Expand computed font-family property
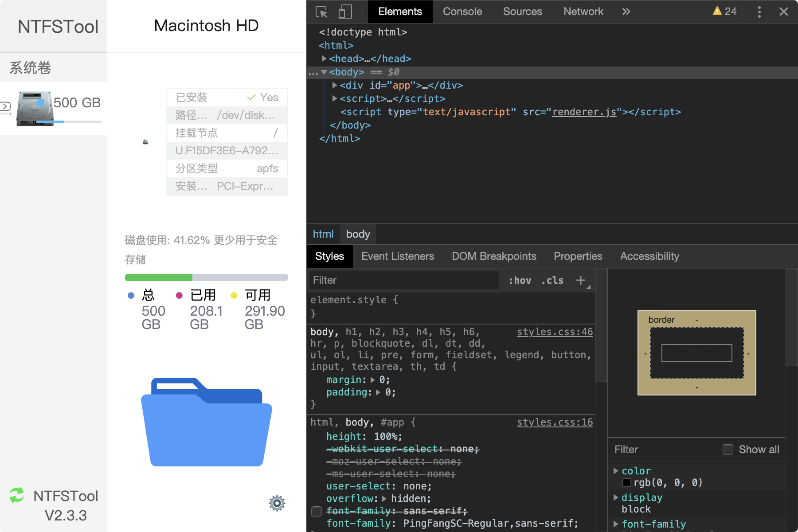The width and height of the screenshot is (798, 532). (616, 524)
